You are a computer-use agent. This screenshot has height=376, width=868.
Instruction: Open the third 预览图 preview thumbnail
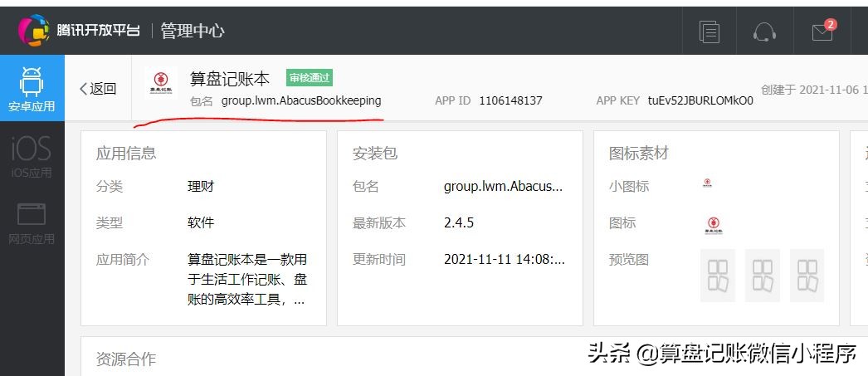point(807,276)
